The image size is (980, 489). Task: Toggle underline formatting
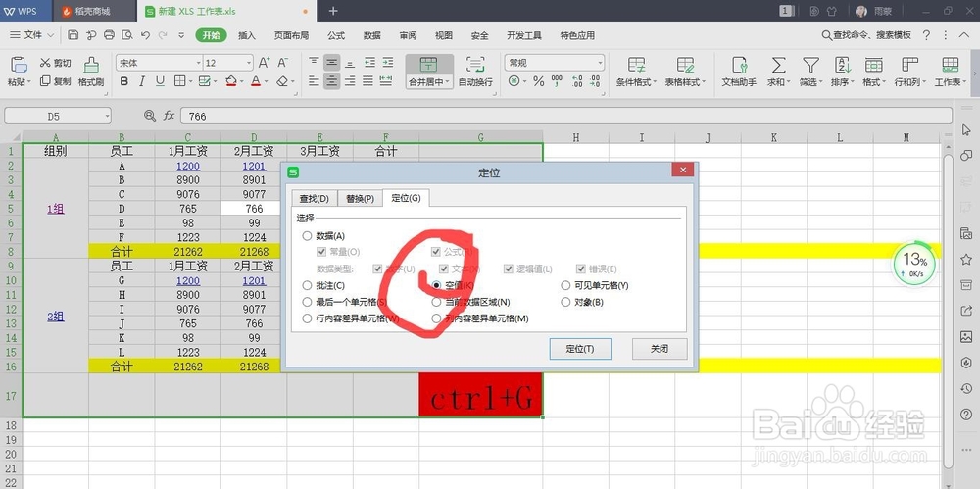click(x=160, y=81)
